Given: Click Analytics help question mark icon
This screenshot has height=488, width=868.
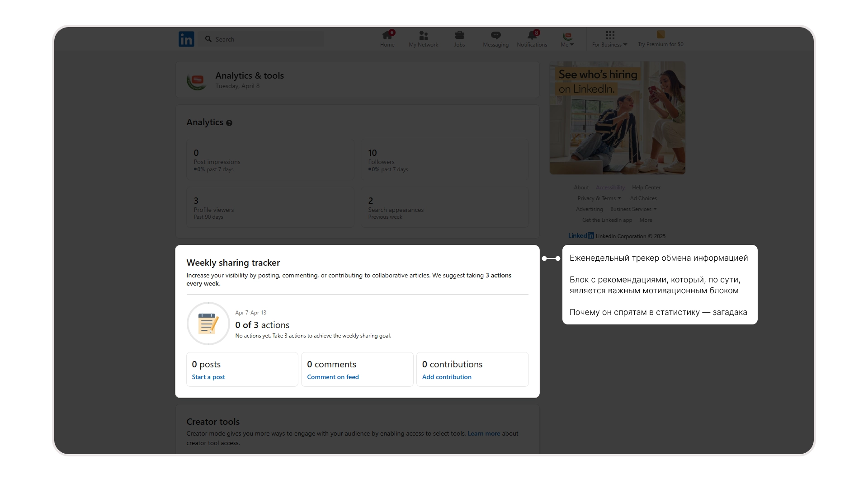Looking at the screenshot, I should pyautogui.click(x=229, y=123).
